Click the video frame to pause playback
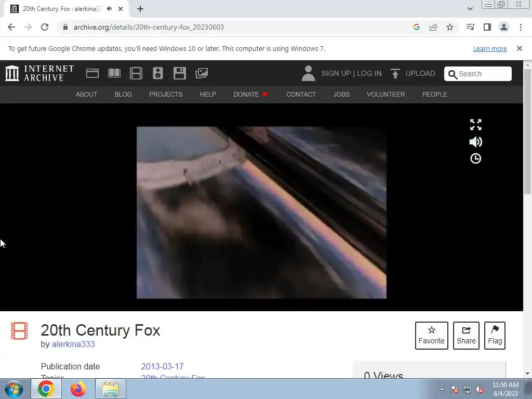This screenshot has height=399, width=532. pyautogui.click(x=261, y=212)
